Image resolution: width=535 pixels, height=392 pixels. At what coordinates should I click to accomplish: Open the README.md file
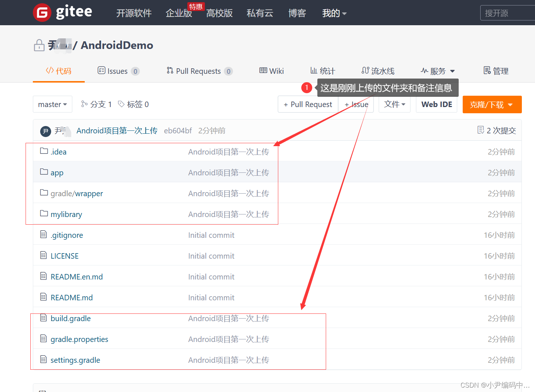(72, 298)
